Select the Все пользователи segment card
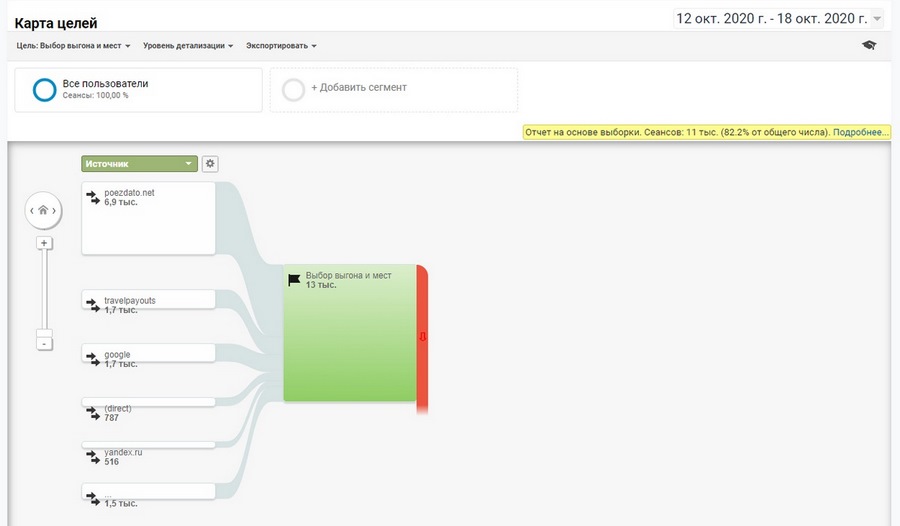The width and height of the screenshot is (900, 526). (x=138, y=90)
